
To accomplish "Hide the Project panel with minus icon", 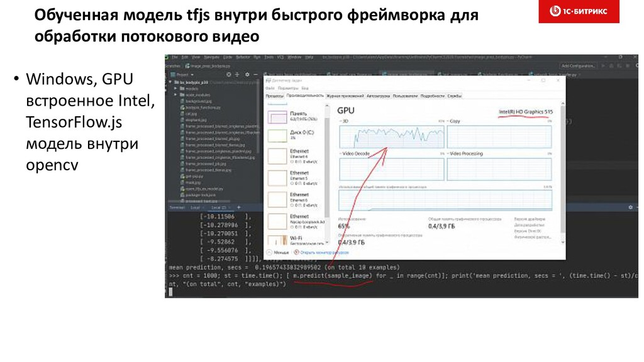I will [x=255, y=75].
